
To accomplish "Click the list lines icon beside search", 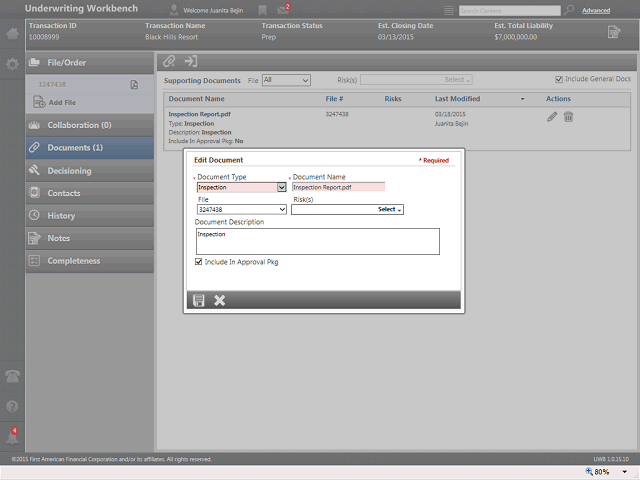I will [x=449, y=11].
